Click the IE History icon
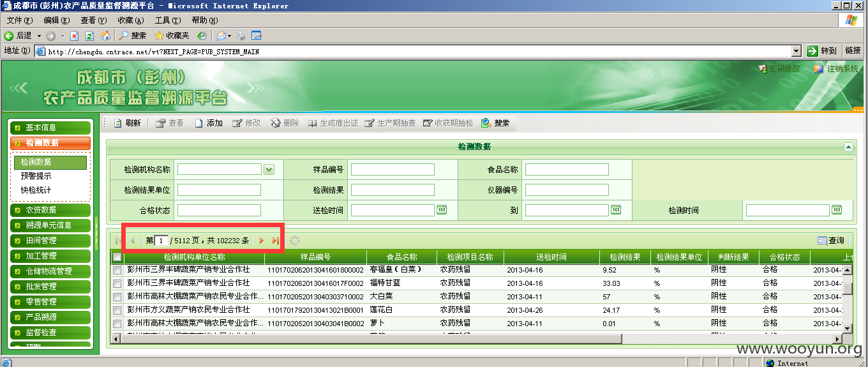868x367 pixels. point(202,36)
